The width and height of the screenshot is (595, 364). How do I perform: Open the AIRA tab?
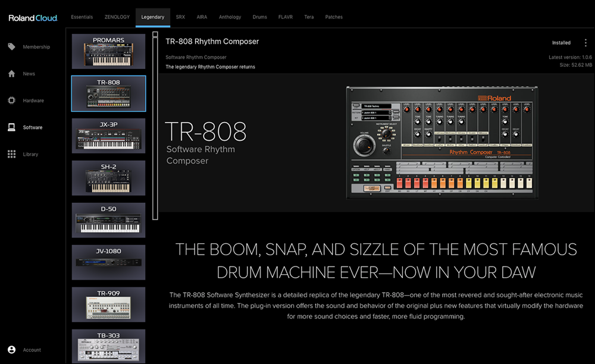coord(202,17)
